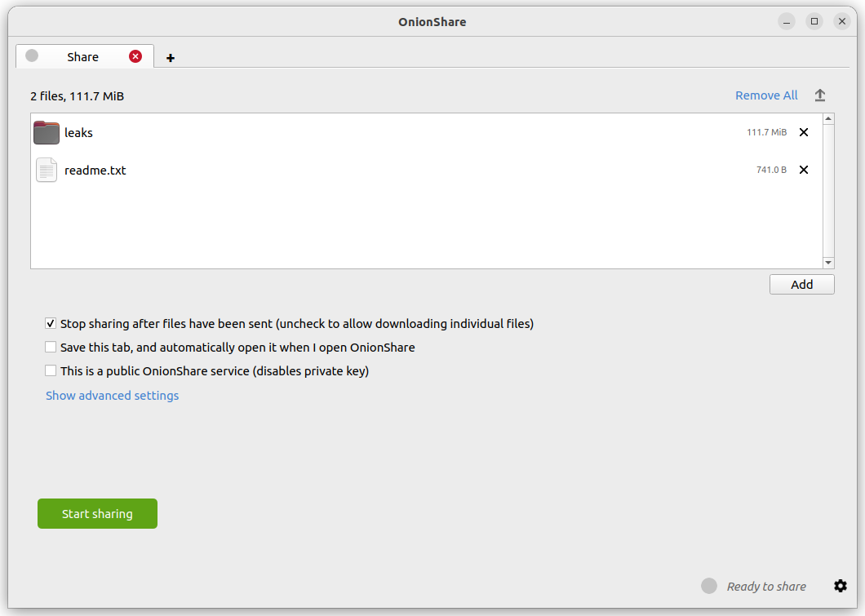Close the Share tab
Viewport: 865px width, 616px height.
click(135, 56)
